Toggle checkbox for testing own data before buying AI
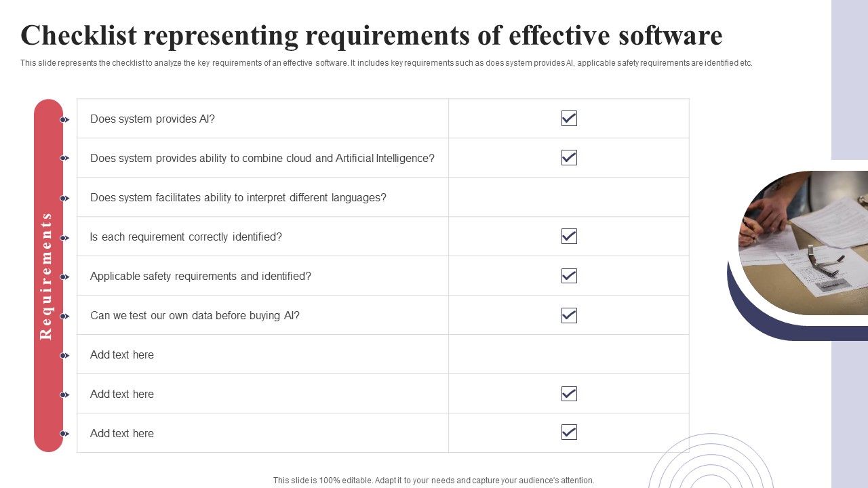The width and height of the screenshot is (868, 488). pos(569,315)
